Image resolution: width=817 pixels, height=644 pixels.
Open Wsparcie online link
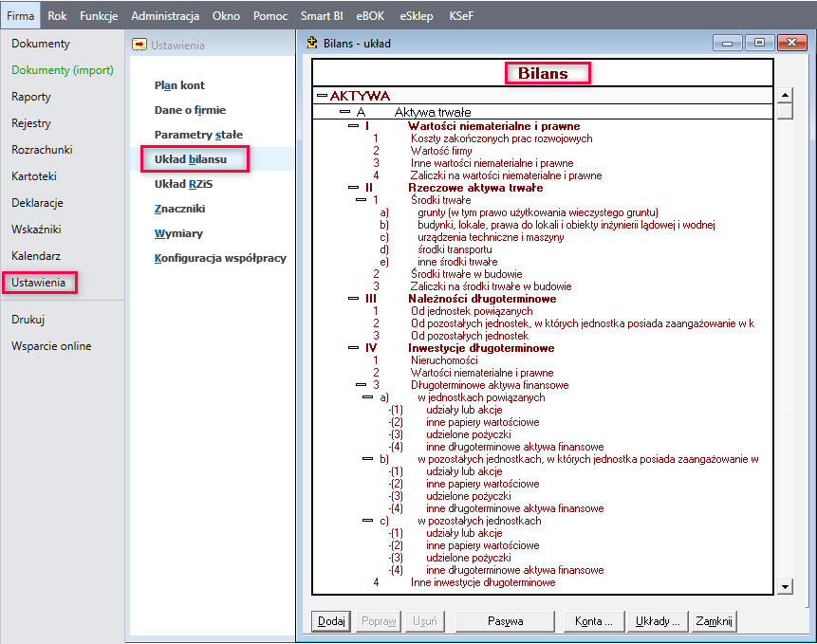pyautogui.click(x=51, y=346)
